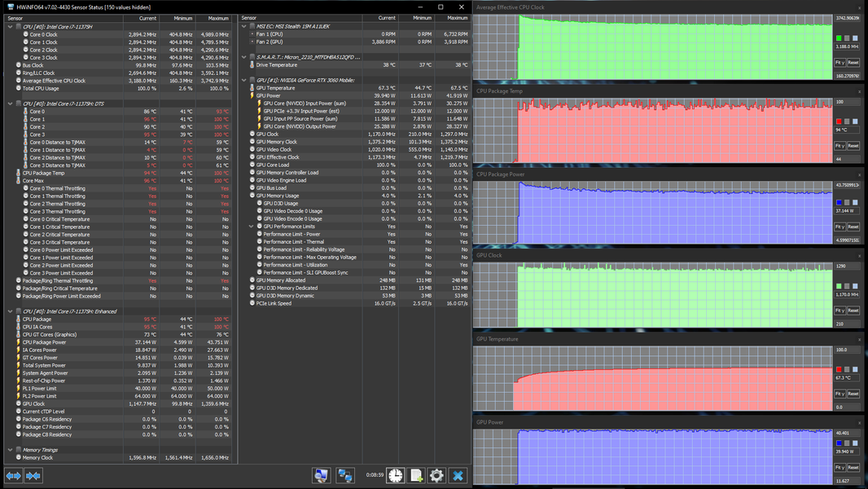Select the Fan 1 (CPU) row

tap(355, 34)
